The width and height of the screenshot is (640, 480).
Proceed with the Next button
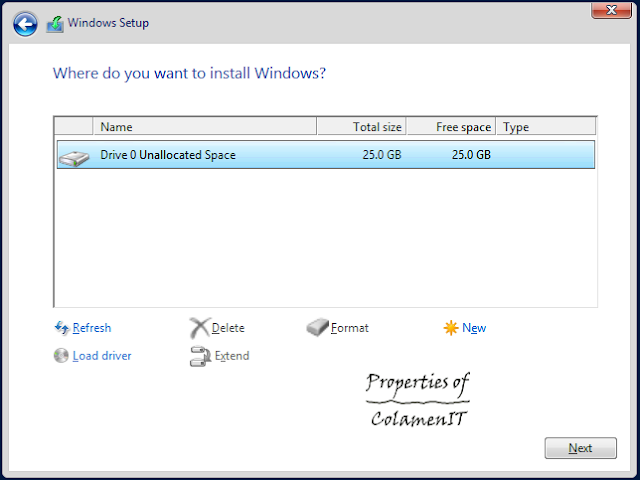(x=580, y=448)
